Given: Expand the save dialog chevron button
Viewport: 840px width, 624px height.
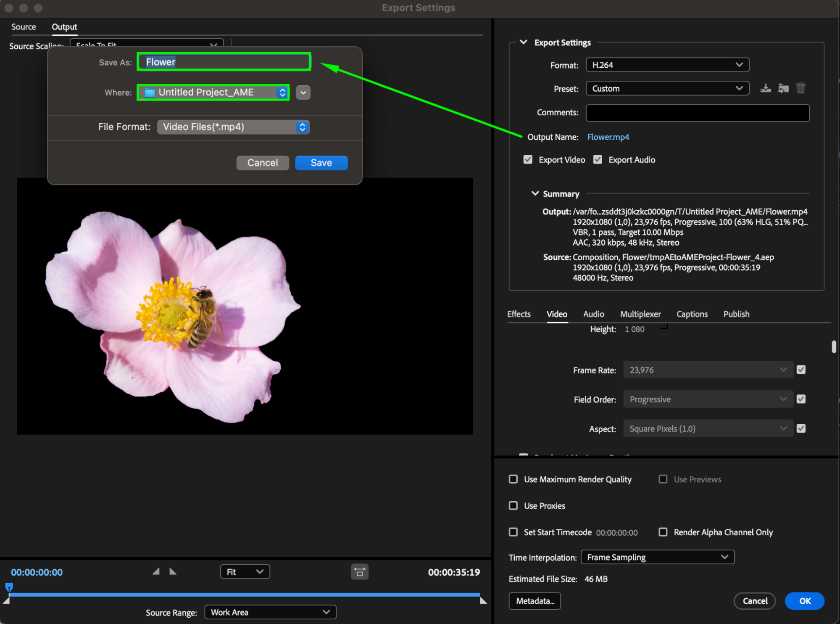Looking at the screenshot, I should pos(303,93).
